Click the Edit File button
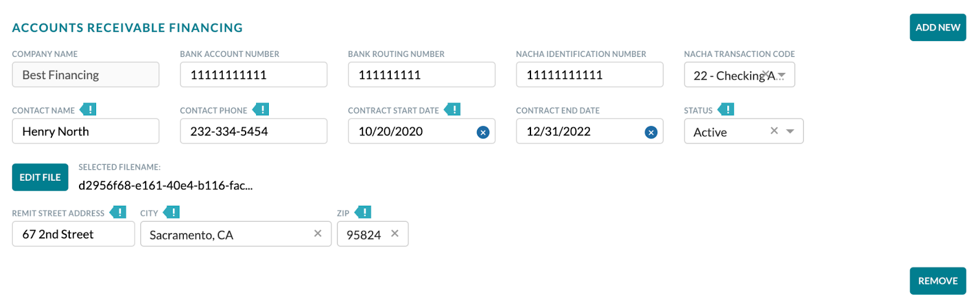Screen dimensions: 980x299 40,178
